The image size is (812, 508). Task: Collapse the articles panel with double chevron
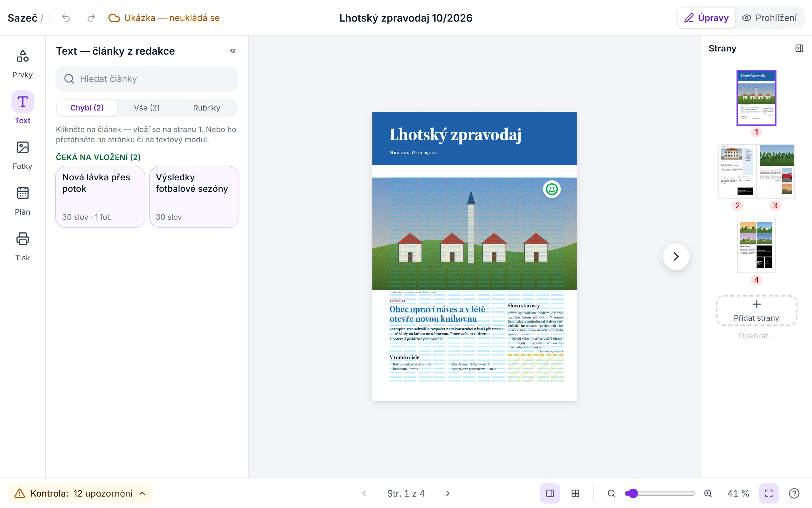[x=233, y=51]
